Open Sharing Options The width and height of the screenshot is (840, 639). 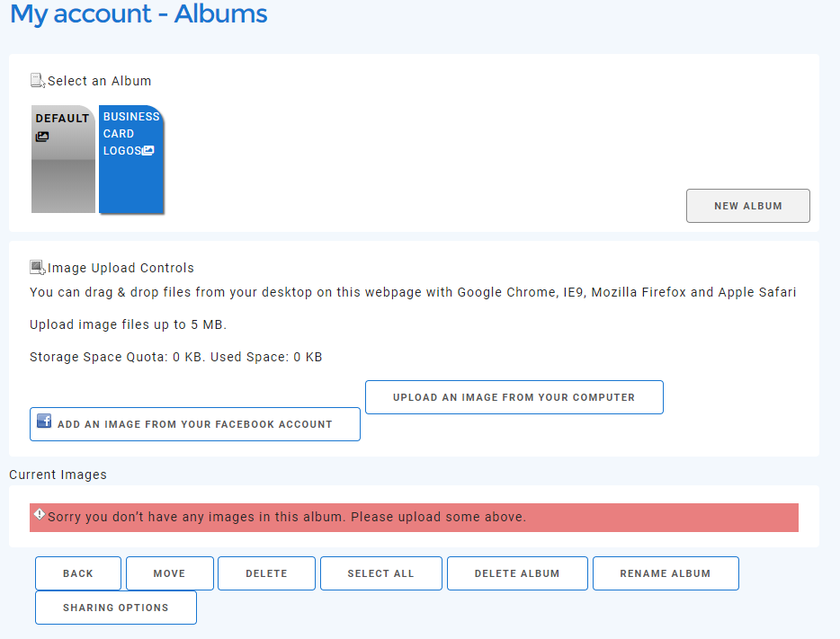coord(115,608)
